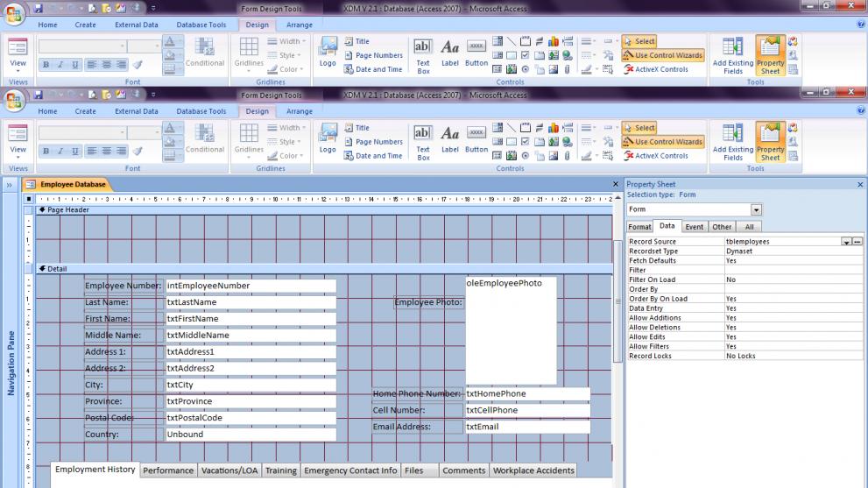Image resolution: width=868 pixels, height=488 pixels.
Task: Select the Toggle Button control in front window ribbon
Action: (x=540, y=127)
